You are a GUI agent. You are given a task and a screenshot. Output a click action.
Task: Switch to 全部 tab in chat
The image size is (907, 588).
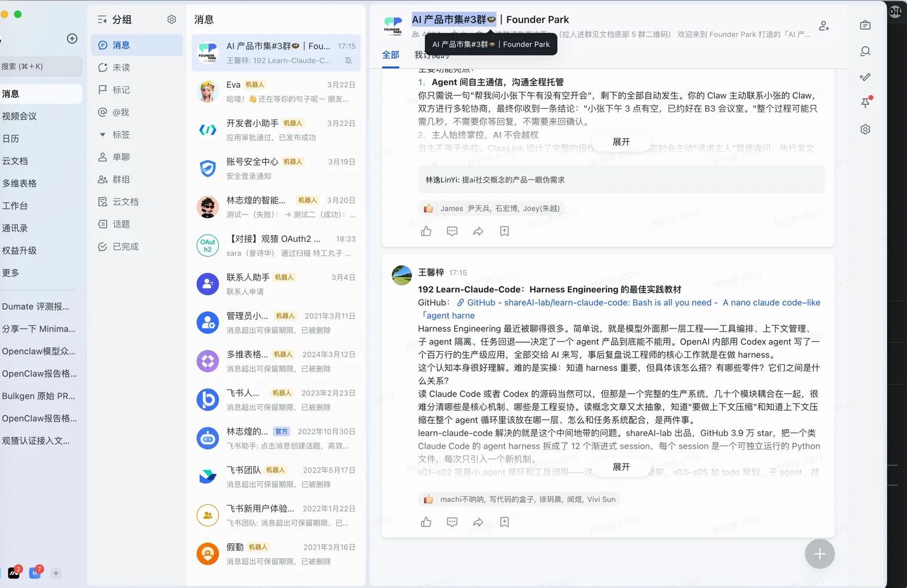(391, 55)
